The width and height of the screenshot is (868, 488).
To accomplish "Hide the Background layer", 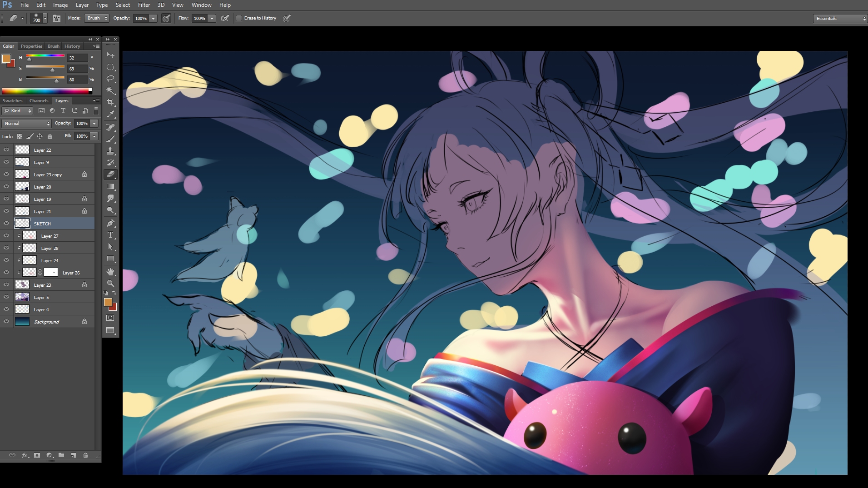I will click(6, 322).
